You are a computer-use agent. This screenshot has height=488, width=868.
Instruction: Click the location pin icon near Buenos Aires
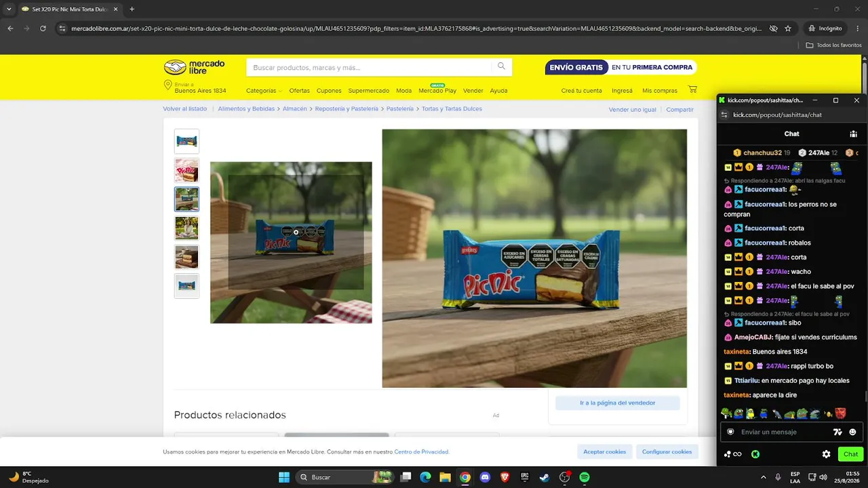(x=167, y=85)
